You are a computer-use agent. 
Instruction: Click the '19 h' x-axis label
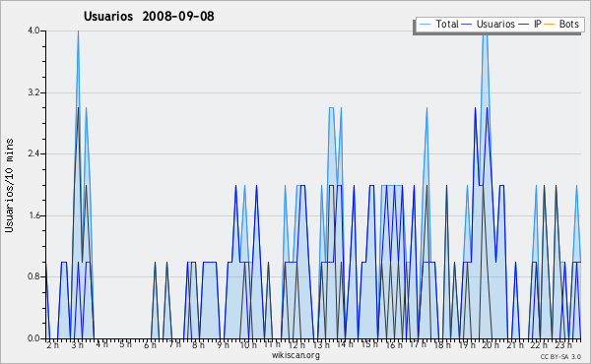(x=467, y=344)
